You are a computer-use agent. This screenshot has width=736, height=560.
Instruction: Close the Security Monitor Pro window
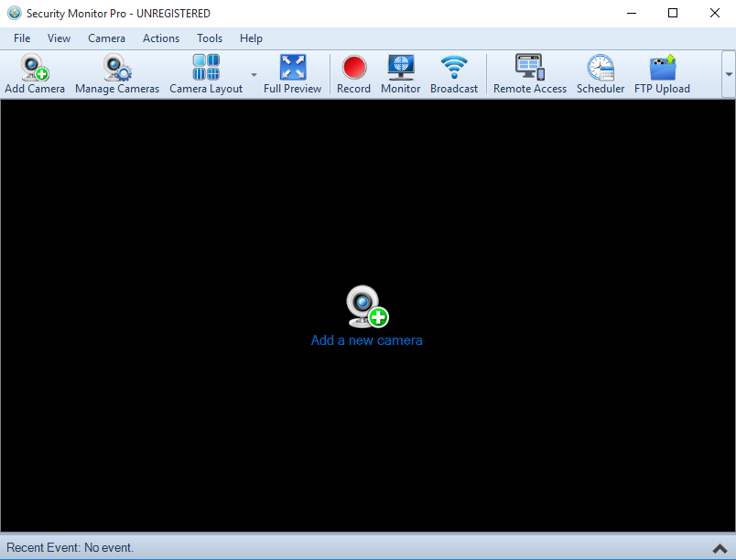(714, 13)
